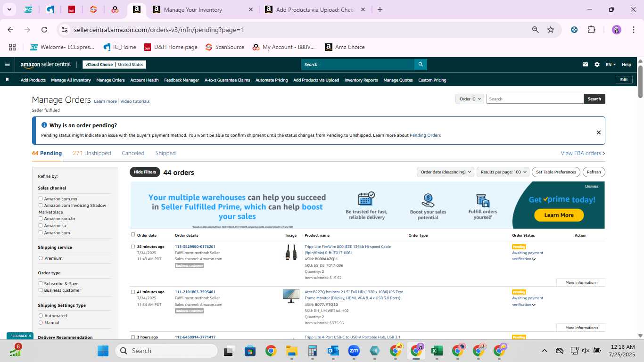Open the Results per page dropdown

pos(503,172)
